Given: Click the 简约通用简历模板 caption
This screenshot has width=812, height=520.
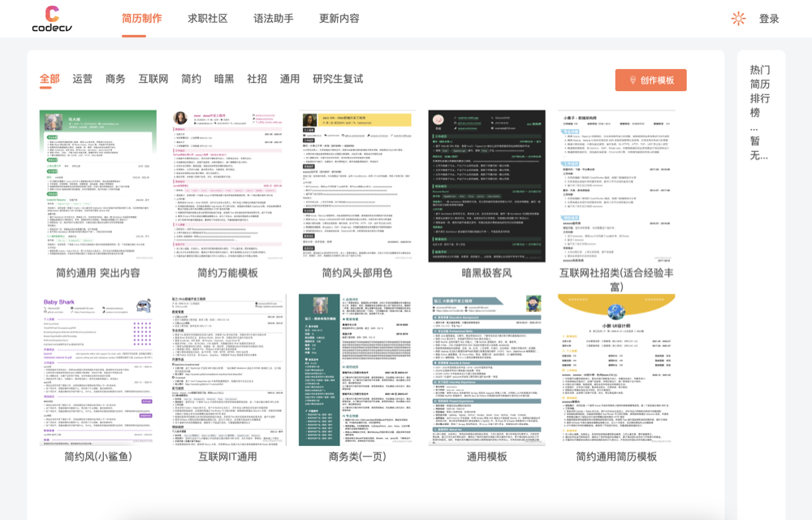Looking at the screenshot, I should pos(616,457).
